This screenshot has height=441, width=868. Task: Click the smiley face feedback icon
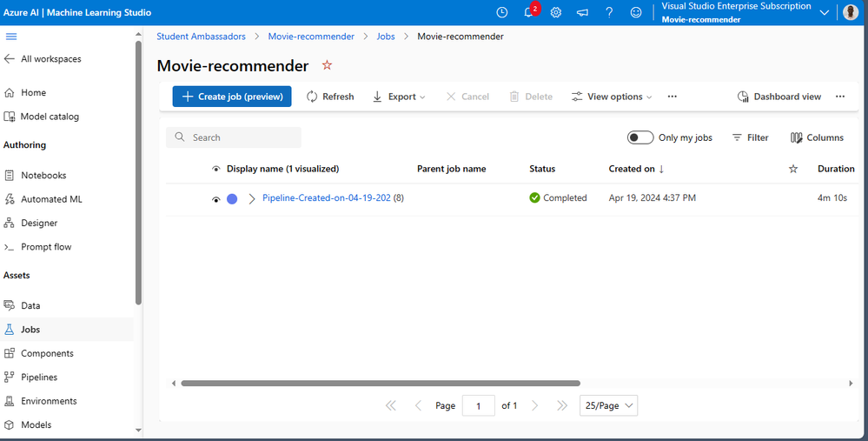(636, 12)
